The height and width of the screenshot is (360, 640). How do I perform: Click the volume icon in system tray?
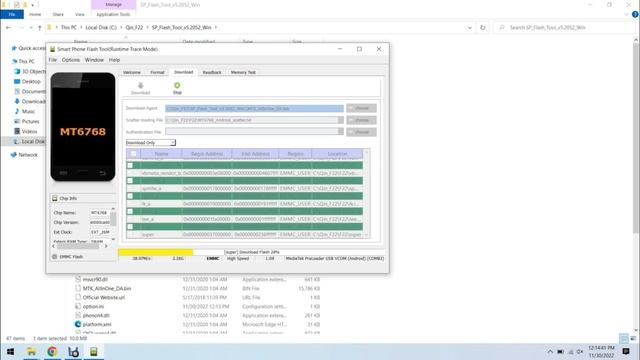[580, 351]
